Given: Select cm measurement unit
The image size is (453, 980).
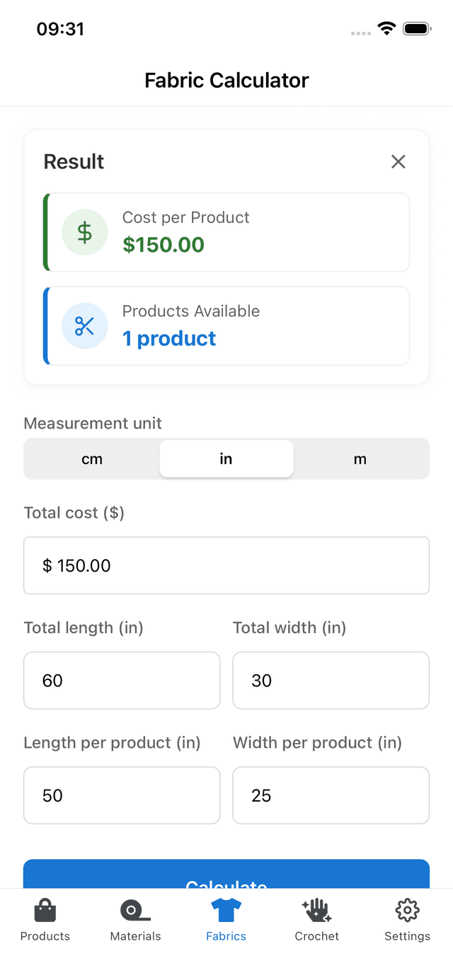Looking at the screenshot, I should tap(92, 459).
